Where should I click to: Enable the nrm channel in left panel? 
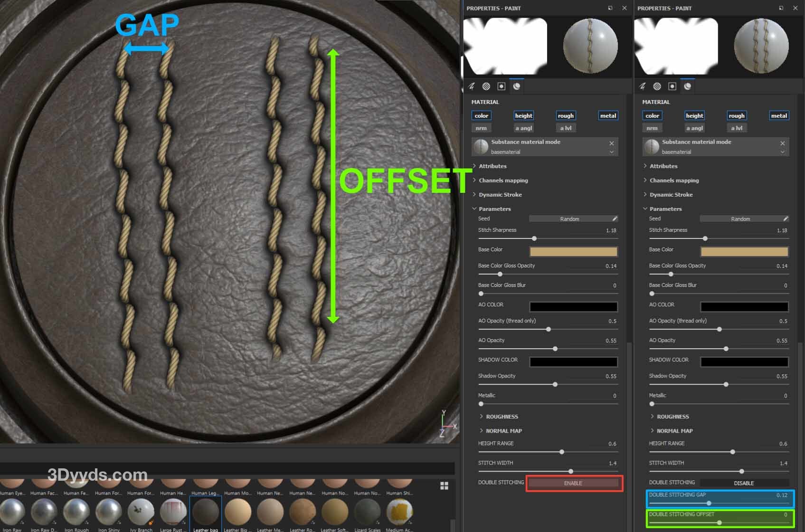(x=481, y=128)
